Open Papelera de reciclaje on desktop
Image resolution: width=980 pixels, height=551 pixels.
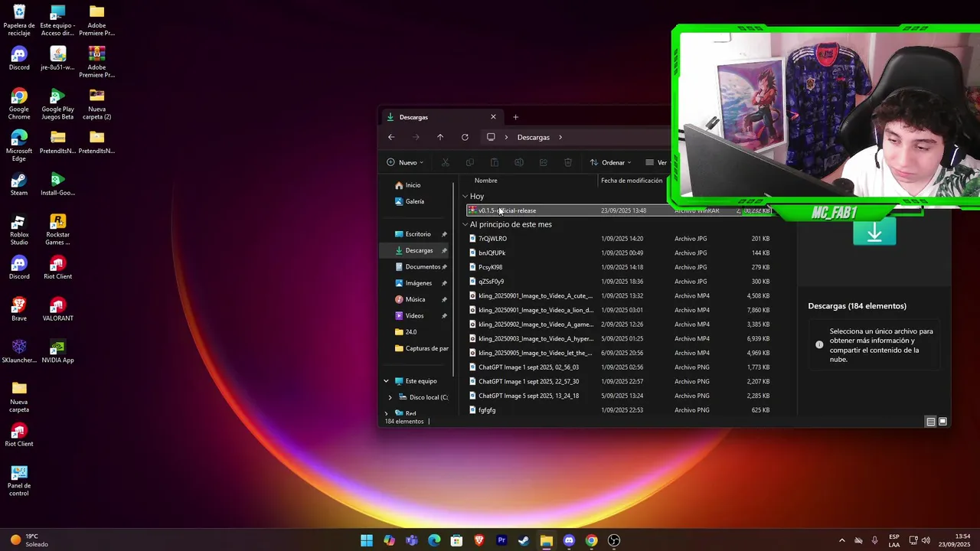click(19, 21)
